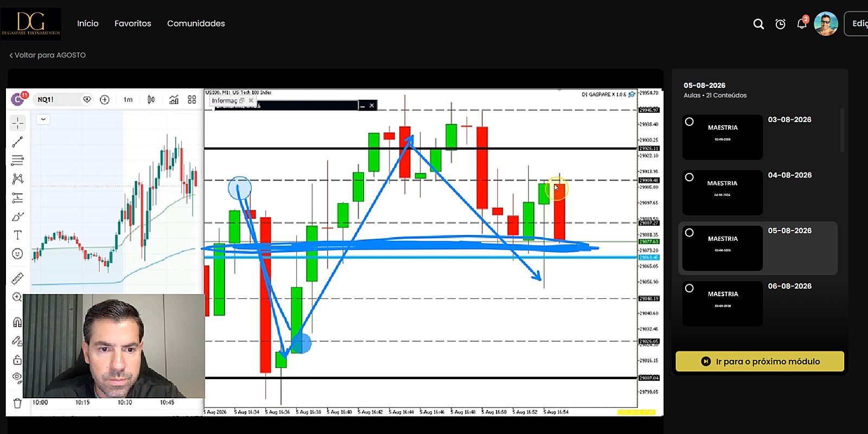The width and height of the screenshot is (868, 434).
Task: Open Favoritos menu
Action: [x=133, y=23]
